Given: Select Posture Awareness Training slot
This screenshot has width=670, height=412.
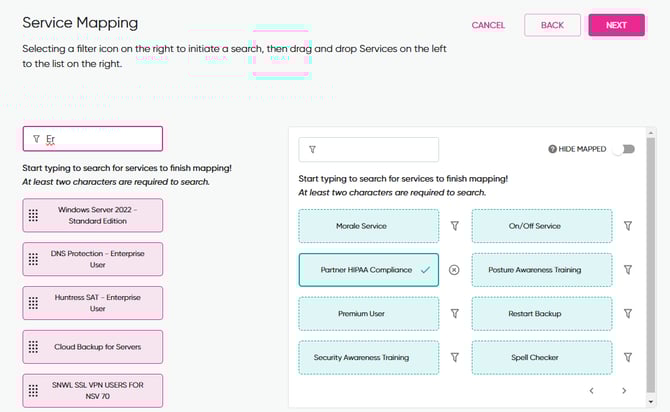Looking at the screenshot, I should 542,270.
